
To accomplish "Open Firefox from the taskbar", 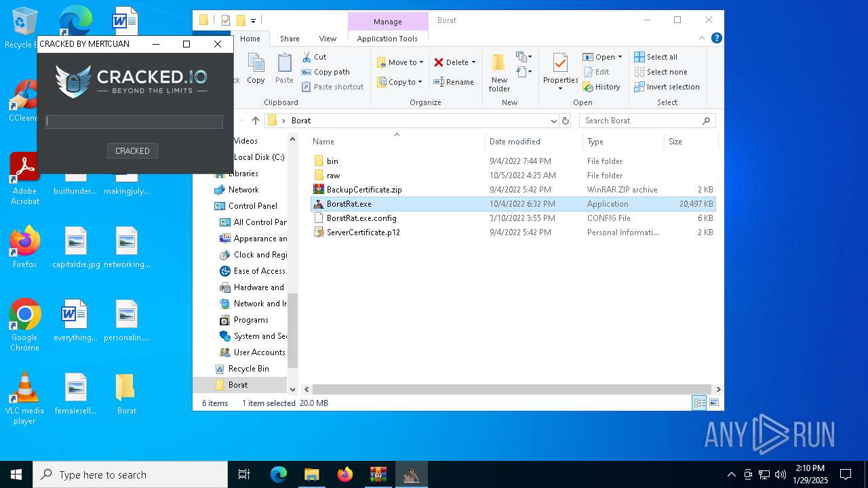I will click(344, 474).
